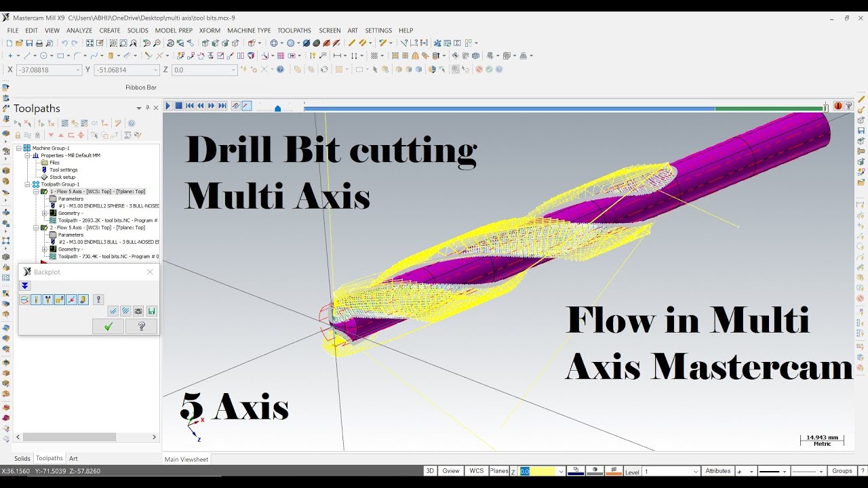This screenshot has width=868, height=488.
Task: Switch to the Solids tab at the bottom
Action: [22, 459]
